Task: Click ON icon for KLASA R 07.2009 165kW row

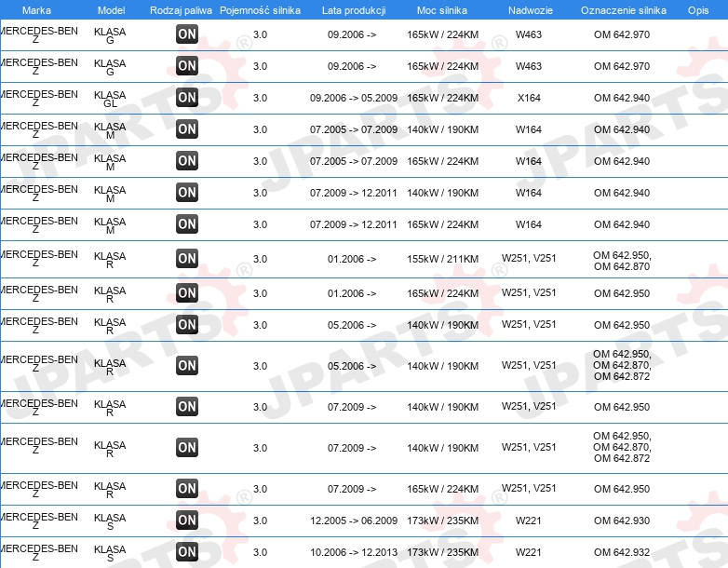Action: tap(187, 489)
